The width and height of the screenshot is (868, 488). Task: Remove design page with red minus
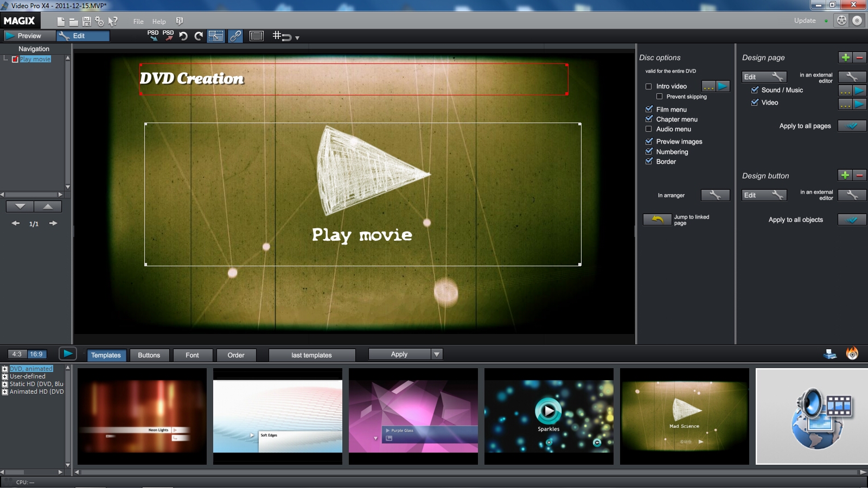click(x=859, y=57)
